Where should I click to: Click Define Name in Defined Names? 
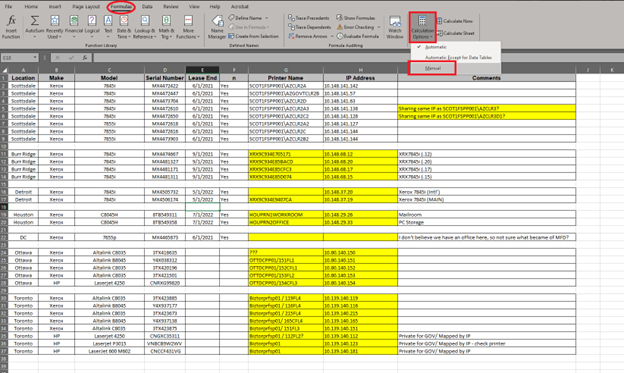coord(245,18)
